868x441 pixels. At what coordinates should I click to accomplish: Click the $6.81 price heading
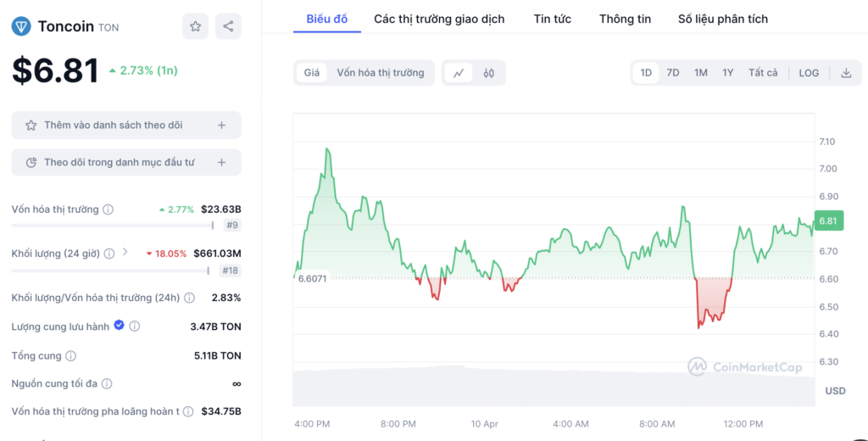[55, 71]
